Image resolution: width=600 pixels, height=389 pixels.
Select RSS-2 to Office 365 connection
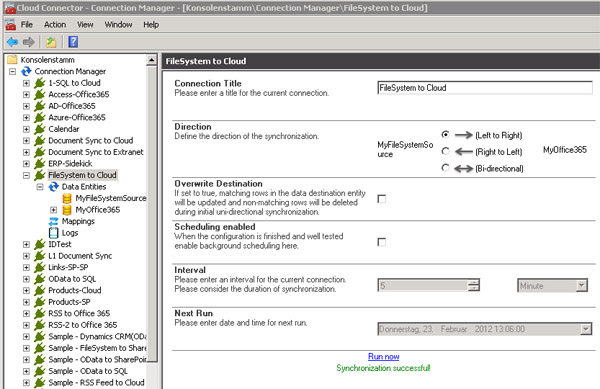[83, 325]
